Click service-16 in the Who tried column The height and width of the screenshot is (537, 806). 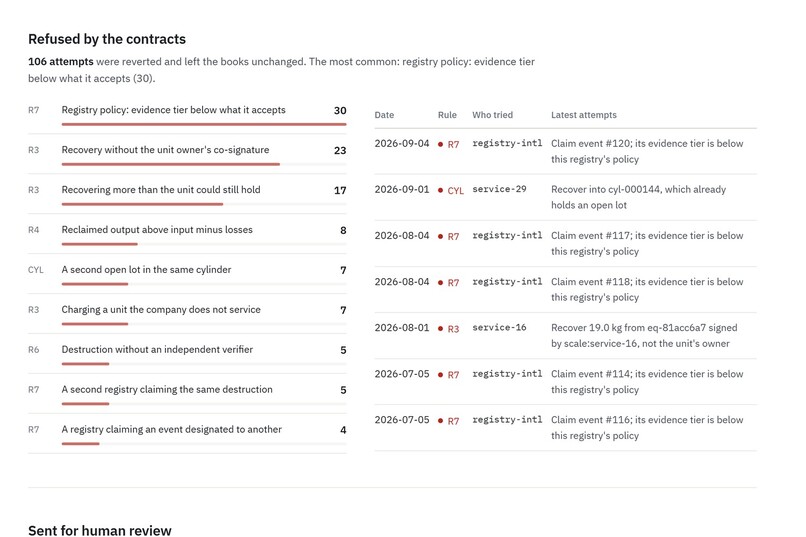click(x=499, y=327)
